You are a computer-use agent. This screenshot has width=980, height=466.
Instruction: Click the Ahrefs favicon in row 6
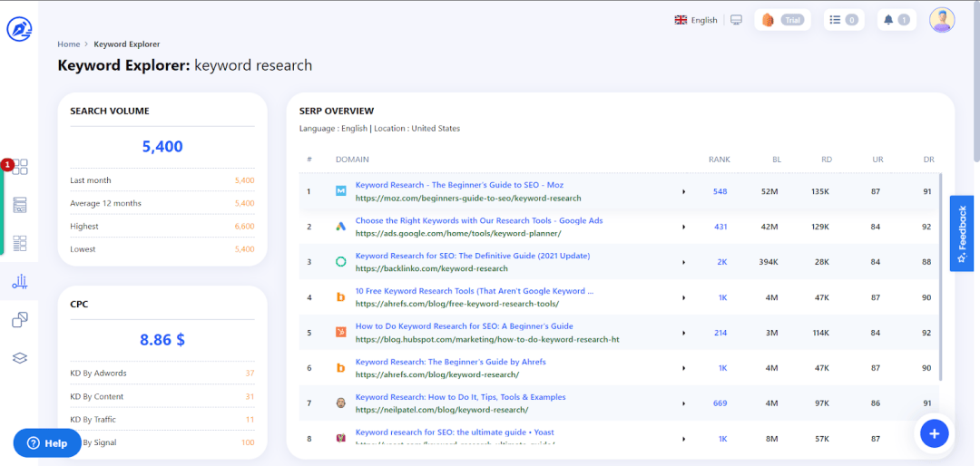[x=340, y=368]
